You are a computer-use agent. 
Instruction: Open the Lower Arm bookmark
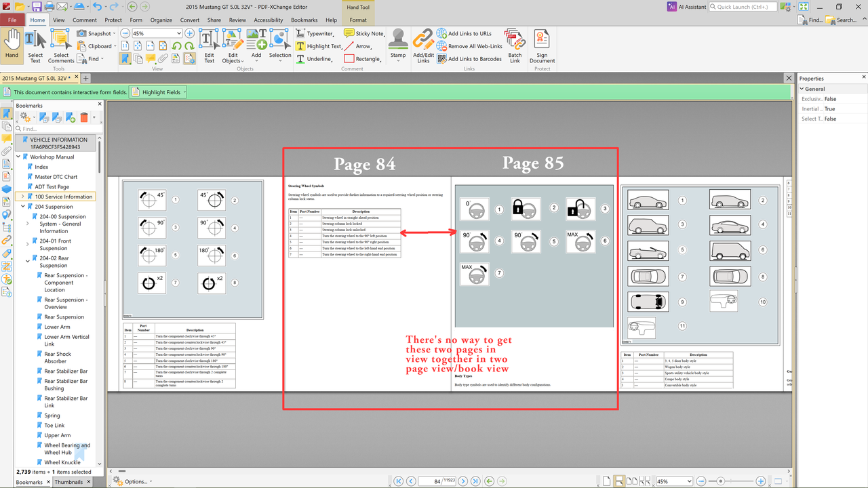(x=57, y=327)
